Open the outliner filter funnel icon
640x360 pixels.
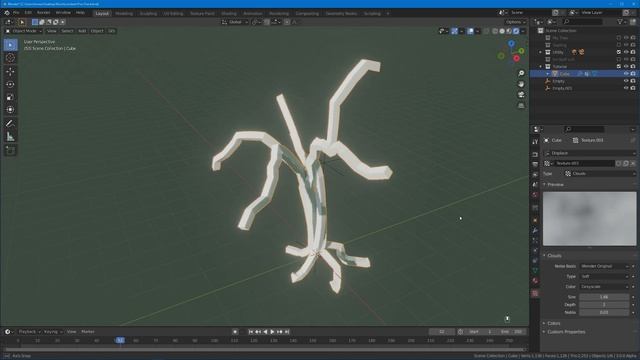[620, 22]
